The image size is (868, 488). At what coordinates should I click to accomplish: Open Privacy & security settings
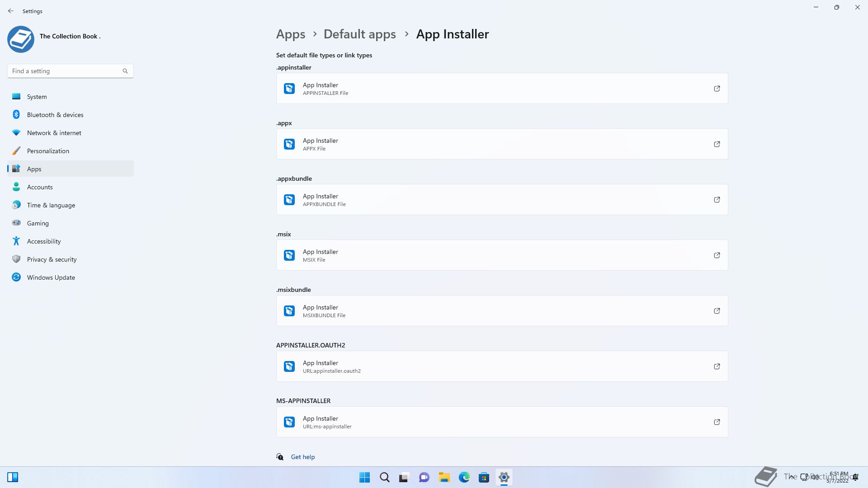[71, 259]
